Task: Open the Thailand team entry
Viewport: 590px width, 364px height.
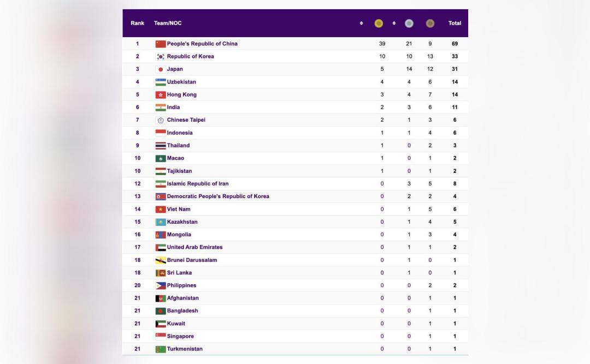Action: tap(179, 145)
